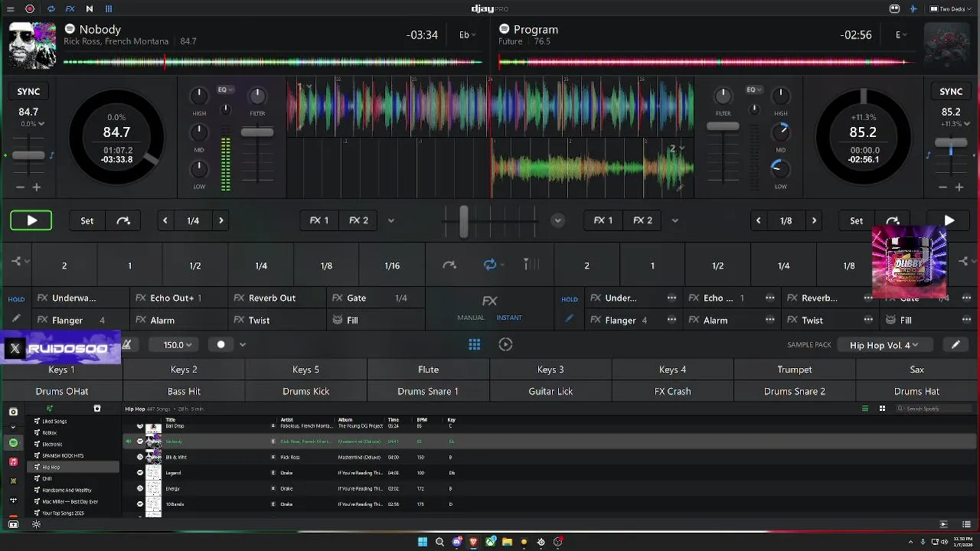Click the slicer bars icon in center

[x=531, y=265]
